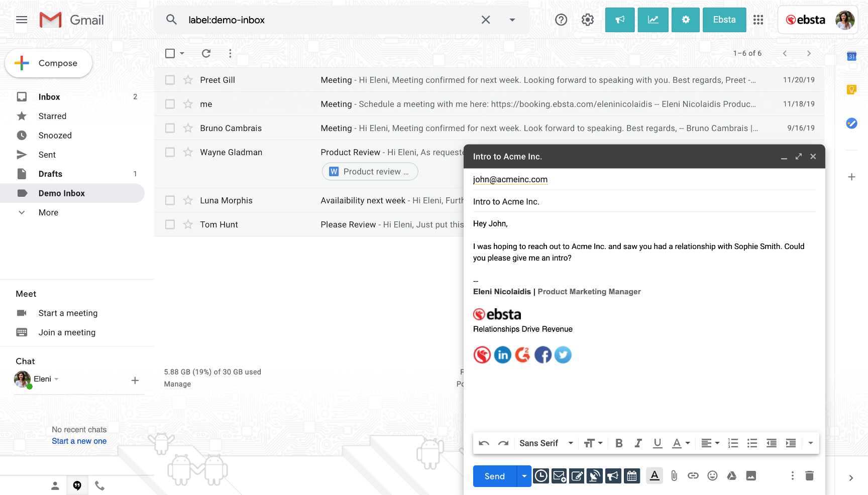The width and height of the screenshot is (868, 495).
Task: Go to the Starred folder
Action: (x=52, y=116)
